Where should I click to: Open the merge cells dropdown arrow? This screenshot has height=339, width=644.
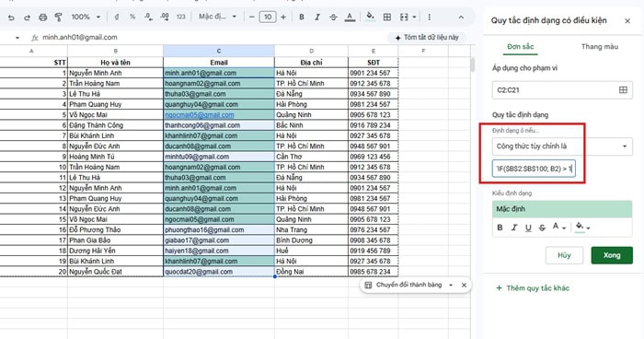(414, 18)
